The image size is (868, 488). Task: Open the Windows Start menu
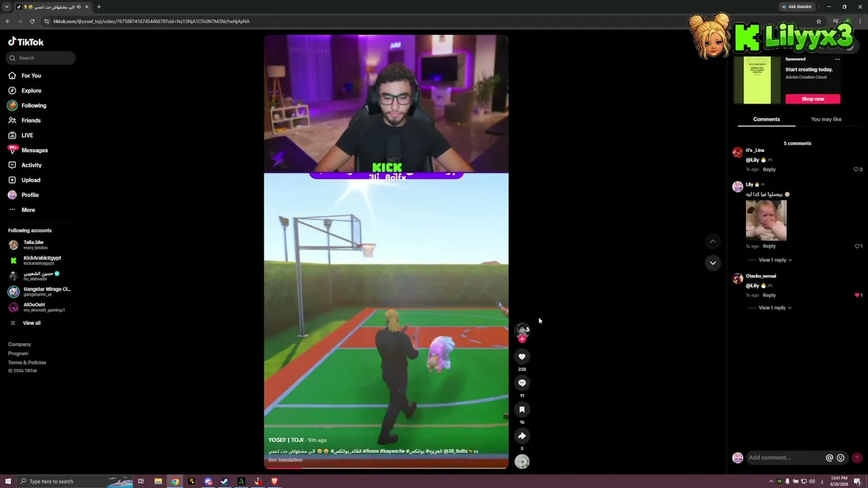click(x=8, y=481)
